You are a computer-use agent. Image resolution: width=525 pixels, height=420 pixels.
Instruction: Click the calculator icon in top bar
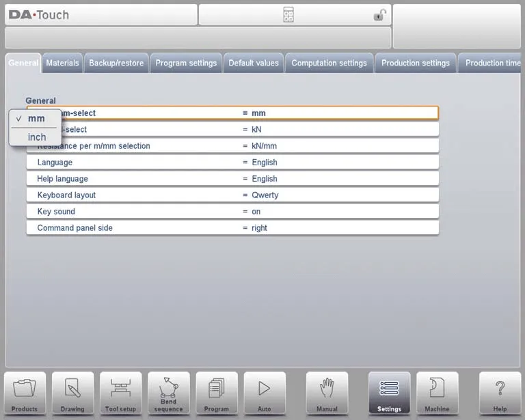(288, 15)
